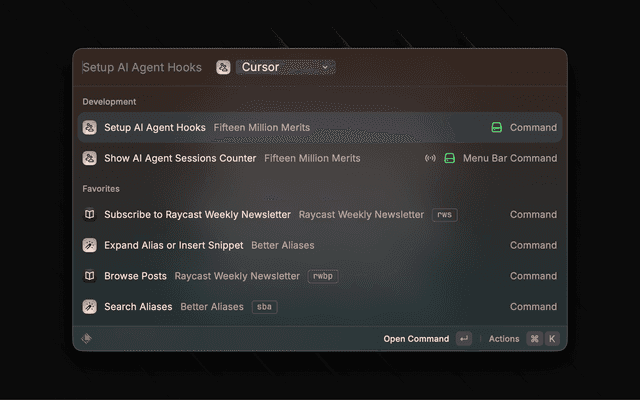Click the rws alias tag
The image size is (640, 400).
tap(444, 215)
